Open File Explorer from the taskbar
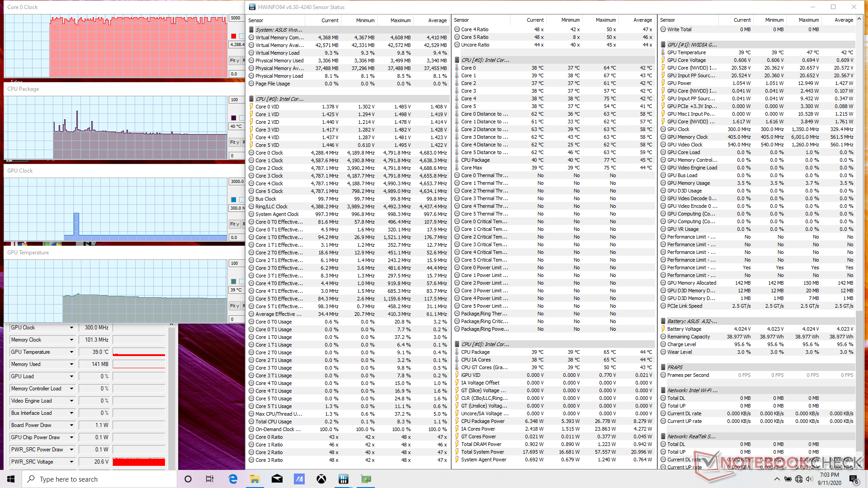The image size is (868, 488). 255,479
